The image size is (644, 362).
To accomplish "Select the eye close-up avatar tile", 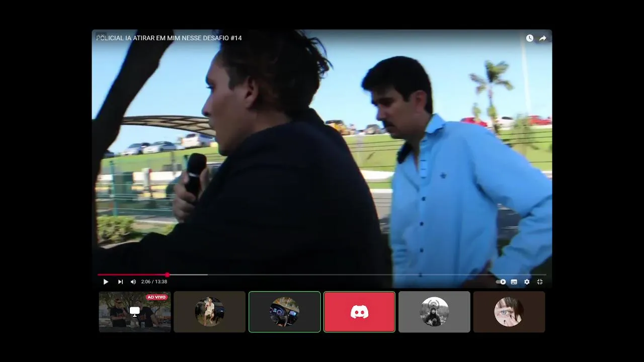I will coord(509,312).
